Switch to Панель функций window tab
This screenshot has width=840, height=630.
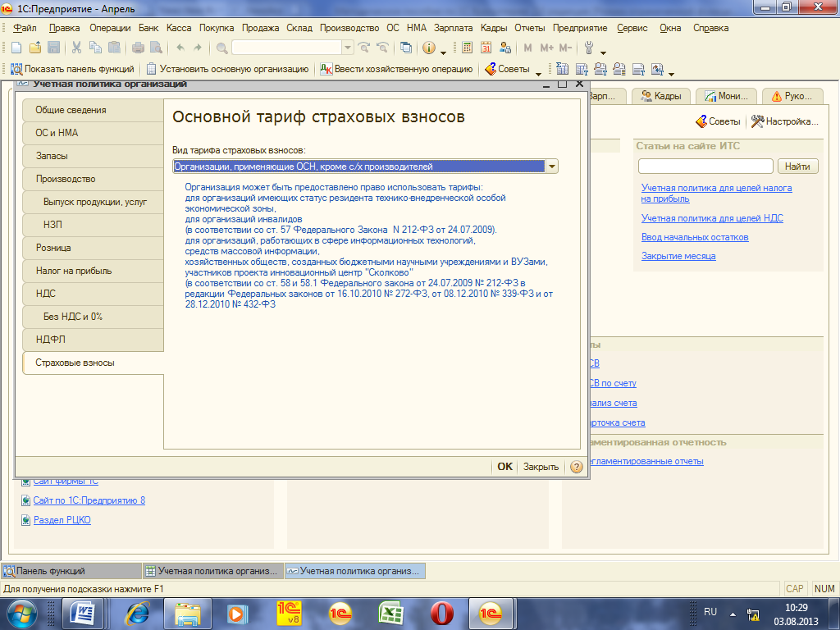coord(72,571)
